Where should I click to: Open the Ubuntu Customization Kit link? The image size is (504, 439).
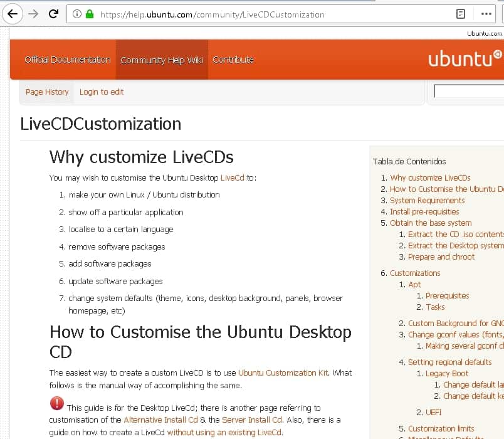[x=283, y=373]
